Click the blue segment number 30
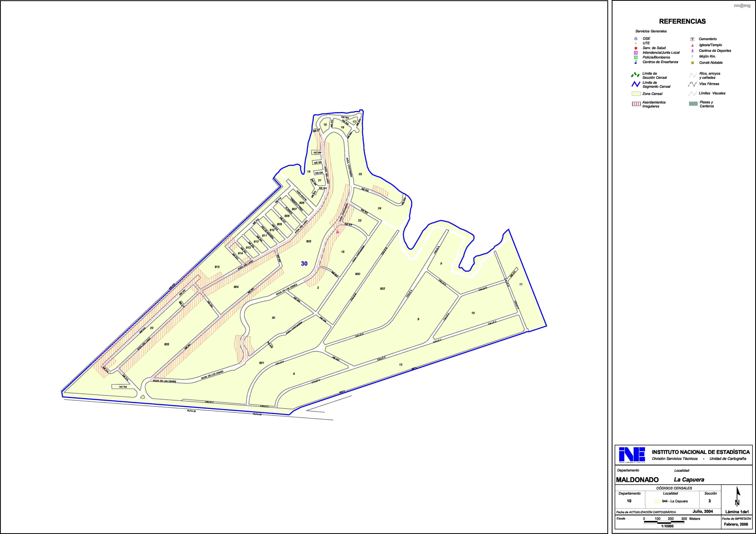 click(x=304, y=263)
